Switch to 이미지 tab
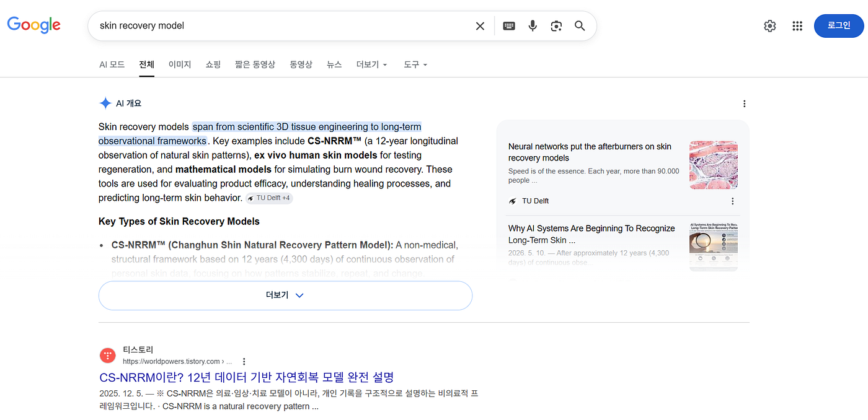 pyautogui.click(x=180, y=64)
